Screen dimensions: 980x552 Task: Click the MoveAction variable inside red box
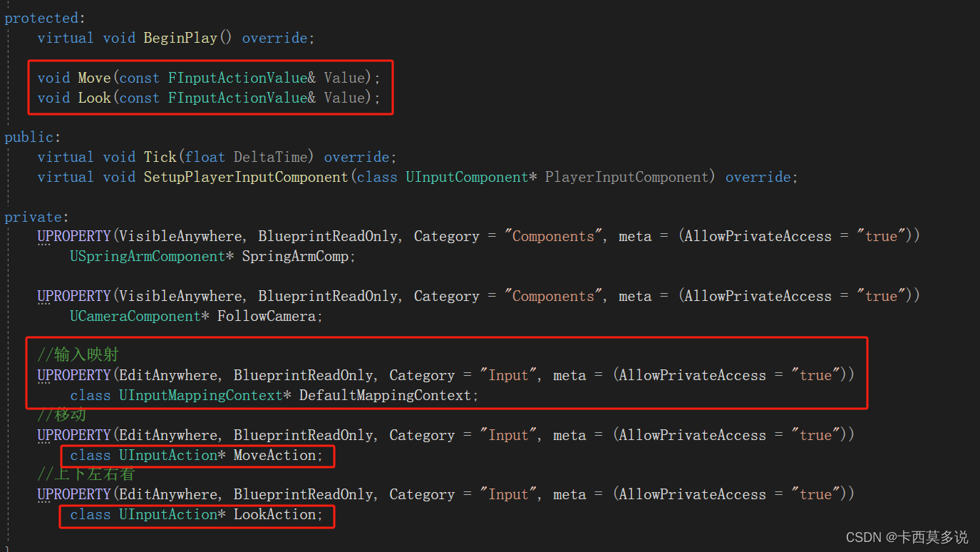(x=275, y=454)
